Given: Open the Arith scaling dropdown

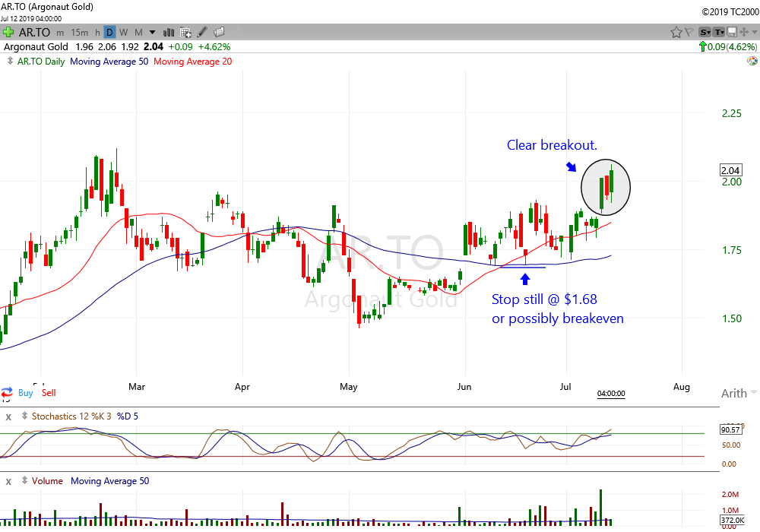Looking at the screenshot, I should [x=739, y=393].
